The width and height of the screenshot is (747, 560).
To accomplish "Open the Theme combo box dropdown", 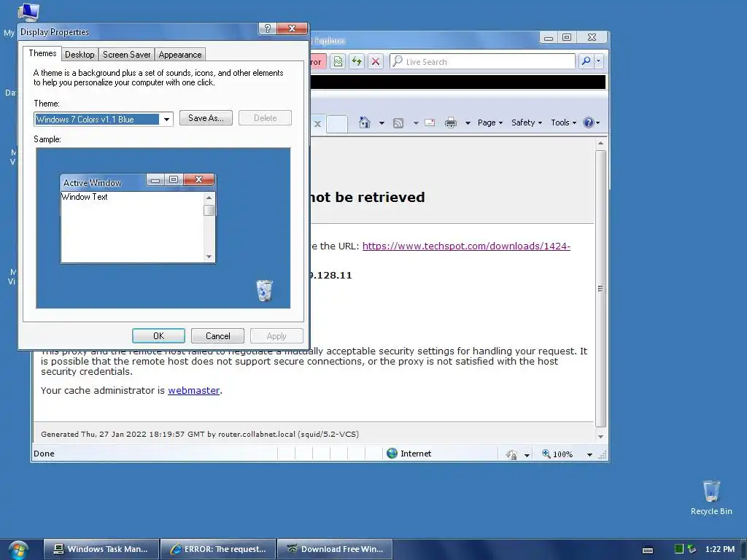I will coord(166,119).
